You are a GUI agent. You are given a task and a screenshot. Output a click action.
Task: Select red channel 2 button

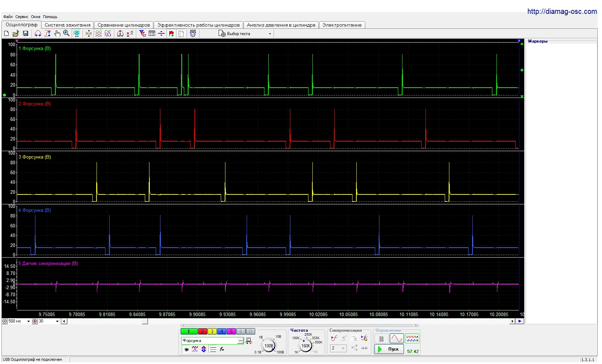pos(202,331)
